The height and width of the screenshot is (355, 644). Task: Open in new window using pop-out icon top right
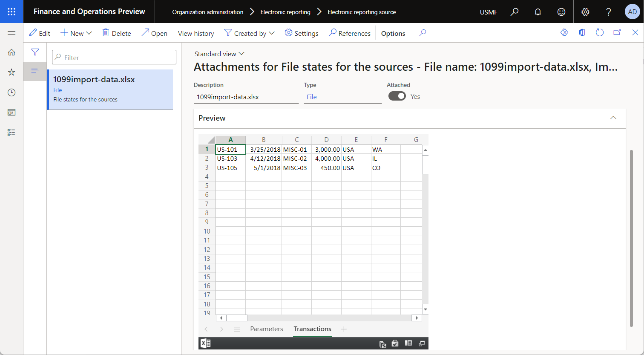617,32
